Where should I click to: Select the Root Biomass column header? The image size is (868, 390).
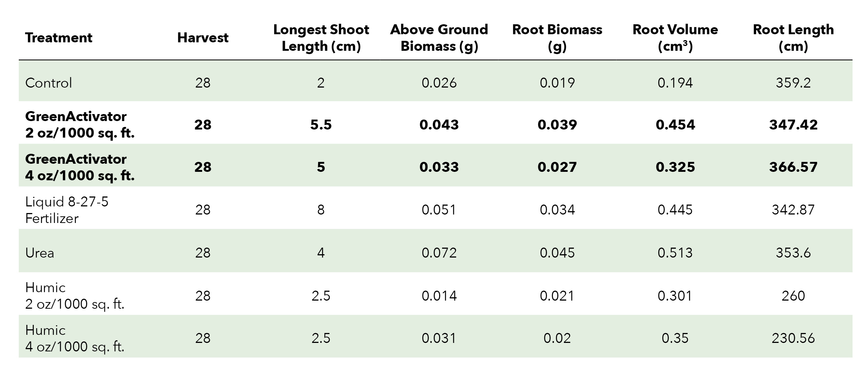(557, 38)
